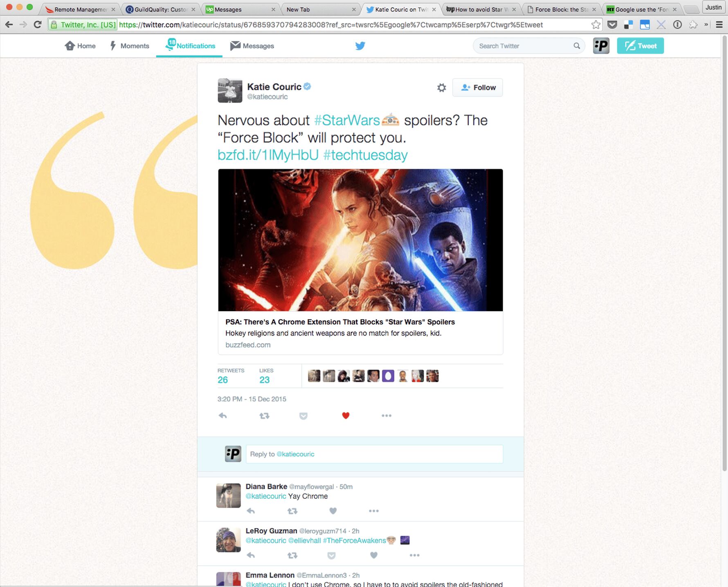The width and height of the screenshot is (728, 587).
Task: Unlike the main tweet via the red heart
Action: click(346, 416)
